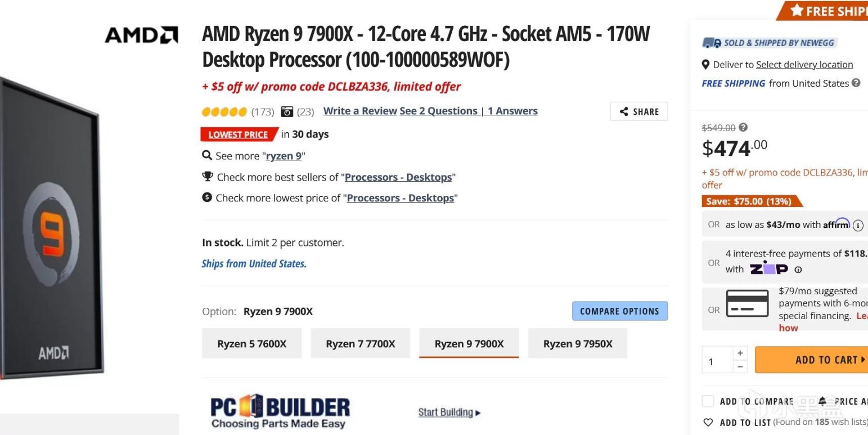Increase quantity with the plus stepper
Viewport: 868px width, 435px height.
740,353
